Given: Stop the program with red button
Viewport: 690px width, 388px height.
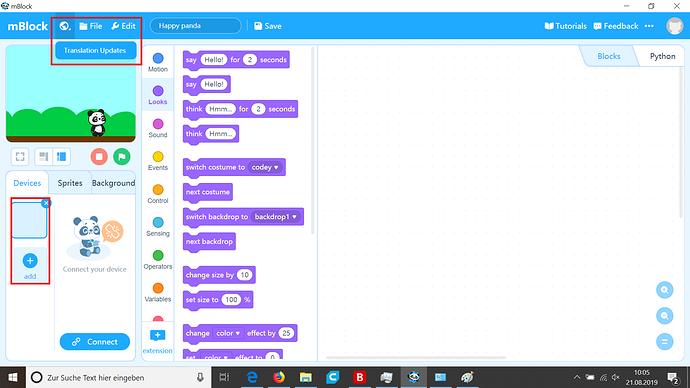Looking at the screenshot, I should tap(99, 157).
